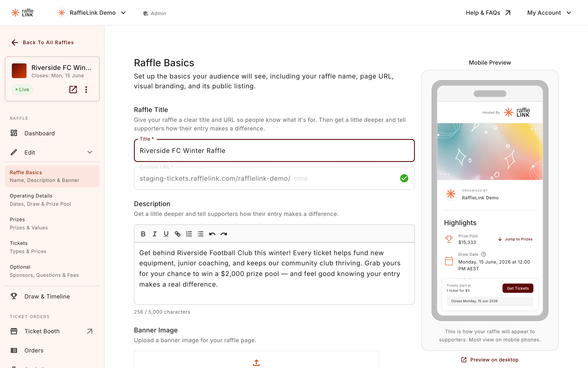Click the RaffleLink Demo org avatar icon

[x=61, y=13]
